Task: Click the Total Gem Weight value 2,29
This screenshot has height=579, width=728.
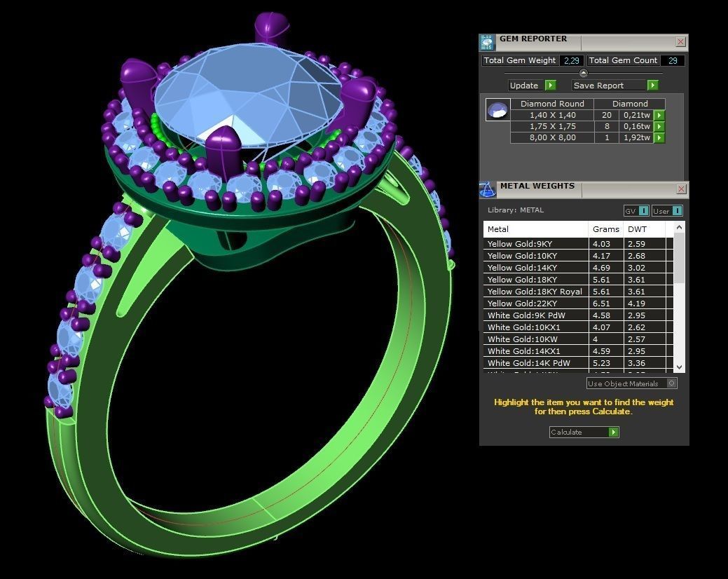Action: [x=572, y=60]
